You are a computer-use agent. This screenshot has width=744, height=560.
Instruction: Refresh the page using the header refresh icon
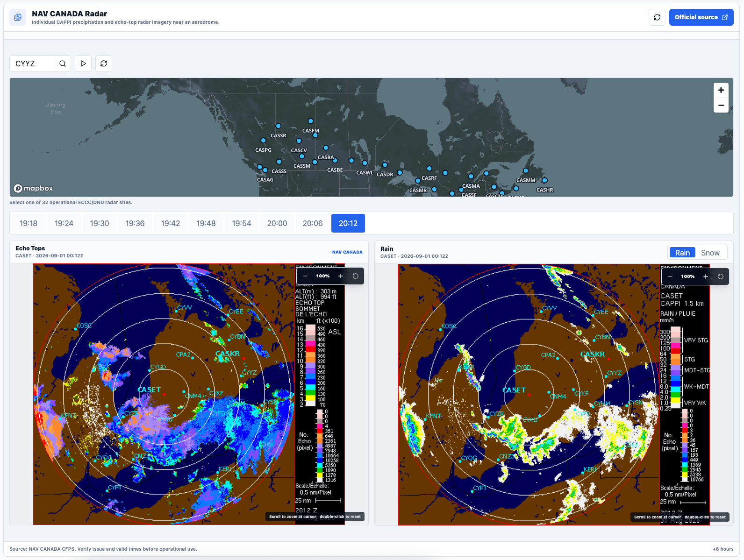click(x=657, y=17)
